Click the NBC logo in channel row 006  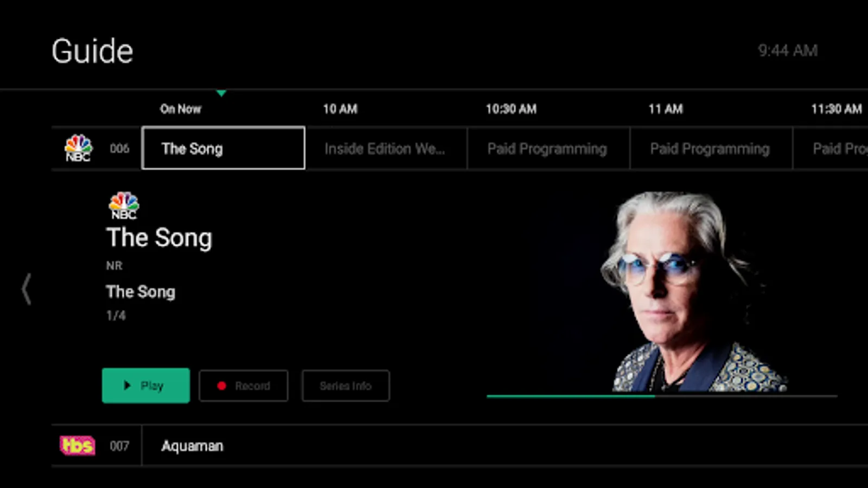pos(78,148)
